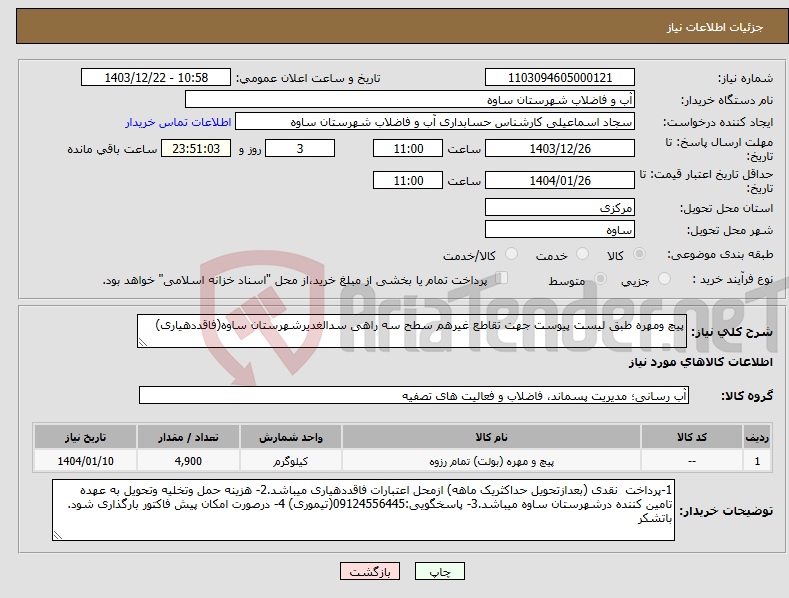Click the شرح کلی نیاز text area
This screenshot has height=598, width=789.
pyautogui.click(x=412, y=331)
